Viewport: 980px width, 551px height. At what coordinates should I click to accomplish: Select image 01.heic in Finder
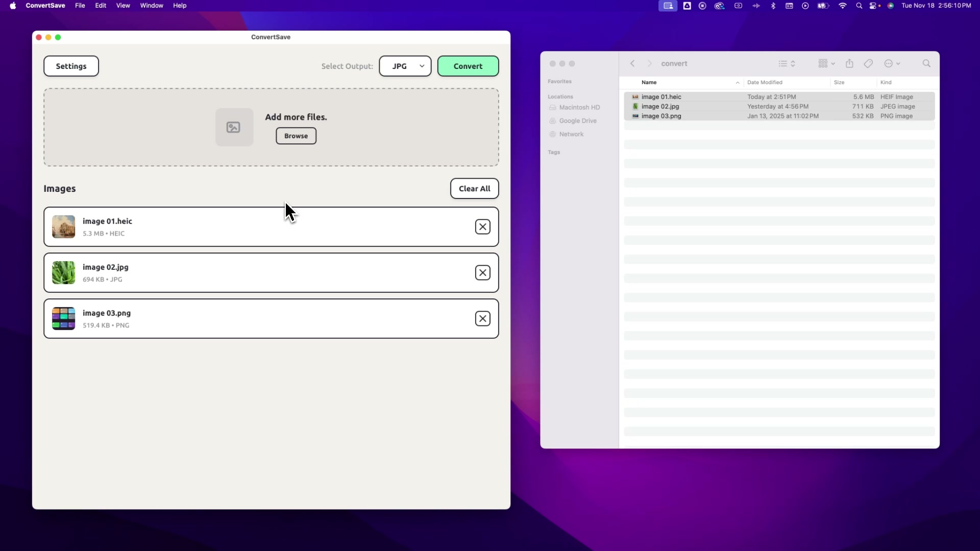[779, 97]
